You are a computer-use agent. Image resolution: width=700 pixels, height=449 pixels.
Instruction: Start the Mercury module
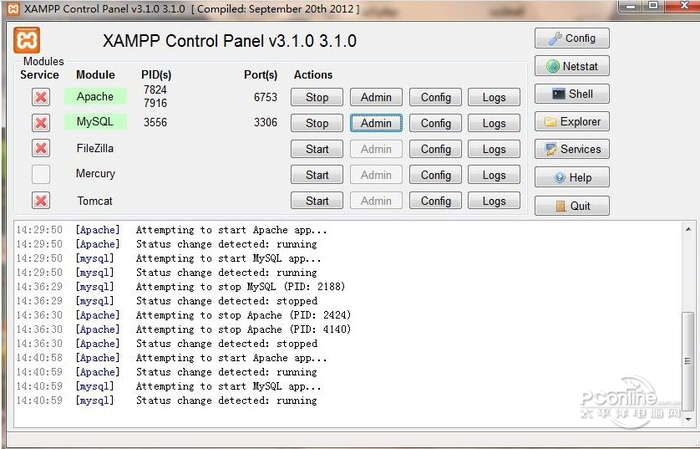click(x=317, y=175)
